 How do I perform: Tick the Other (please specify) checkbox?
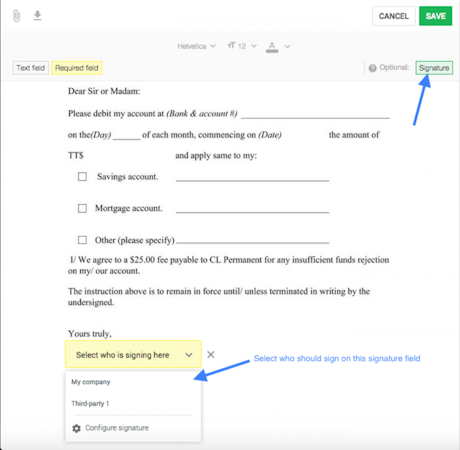(x=82, y=240)
